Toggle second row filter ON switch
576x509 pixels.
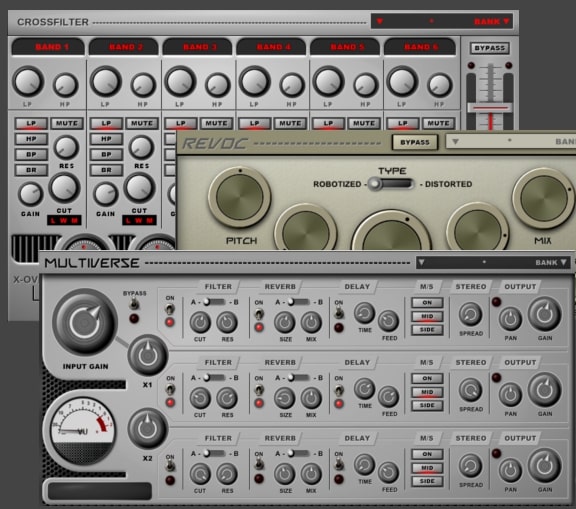pyautogui.click(x=170, y=389)
